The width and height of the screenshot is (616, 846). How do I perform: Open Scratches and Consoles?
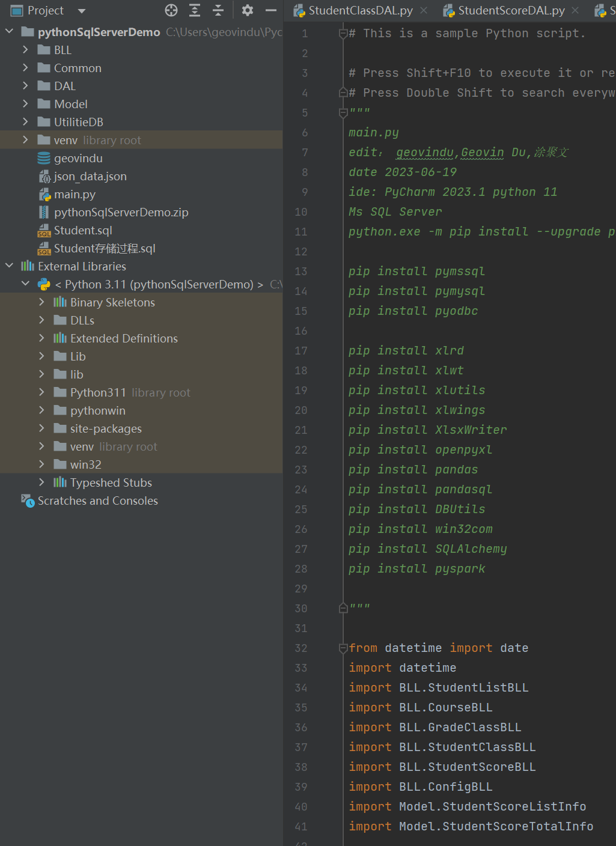(97, 501)
